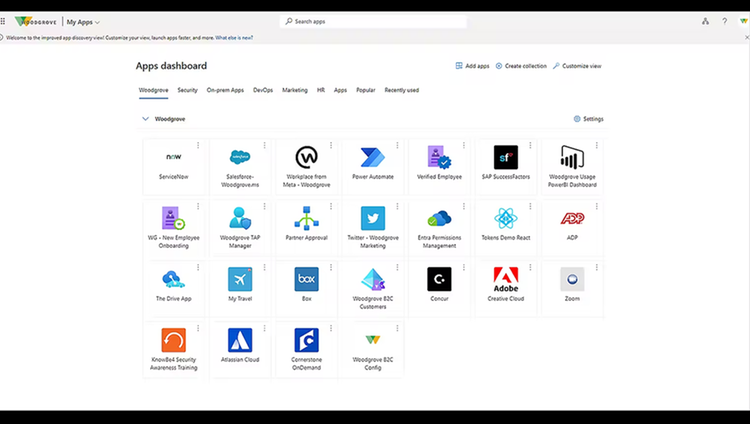This screenshot has height=424, width=750.
Task: Open the more options menu on Concur tile
Action: (464, 267)
